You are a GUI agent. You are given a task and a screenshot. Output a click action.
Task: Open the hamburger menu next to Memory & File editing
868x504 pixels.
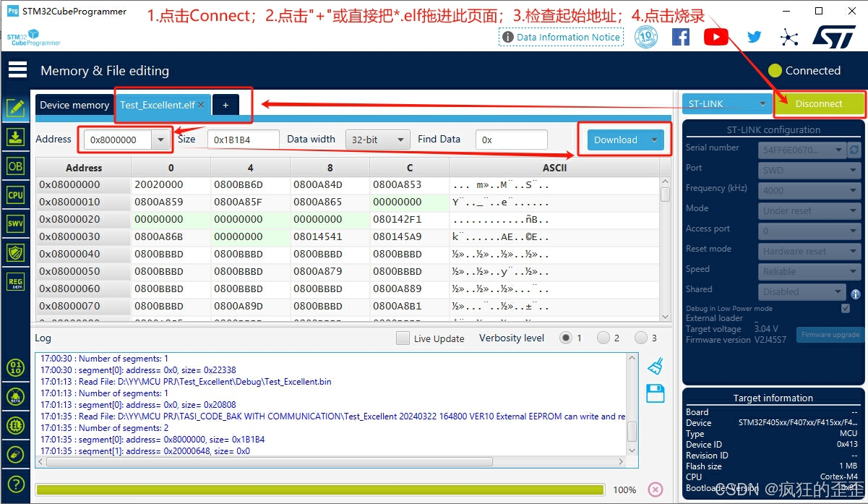(17, 69)
